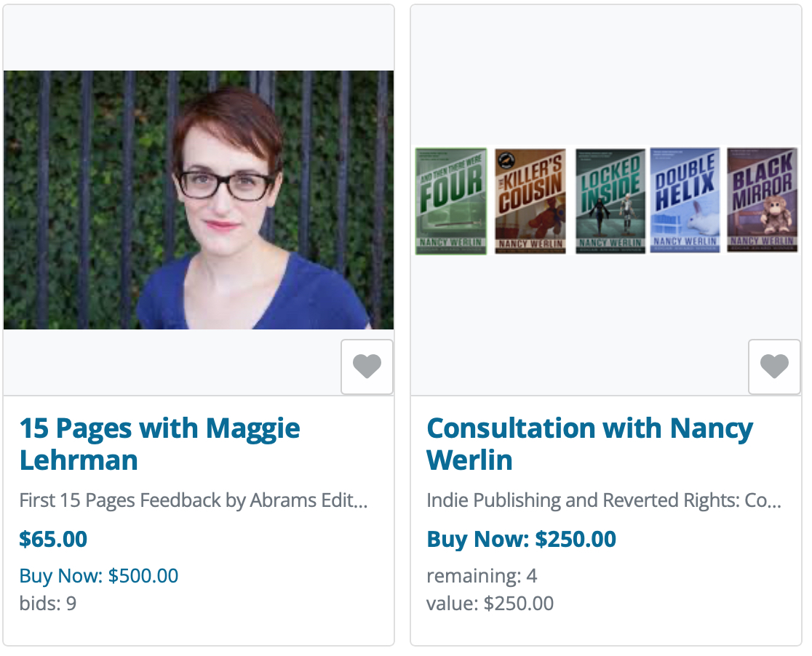Click the gray area above Maggie Lehrman's photo
The width and height of the screenshot is (812, 656).
click(x=199, y=38)
